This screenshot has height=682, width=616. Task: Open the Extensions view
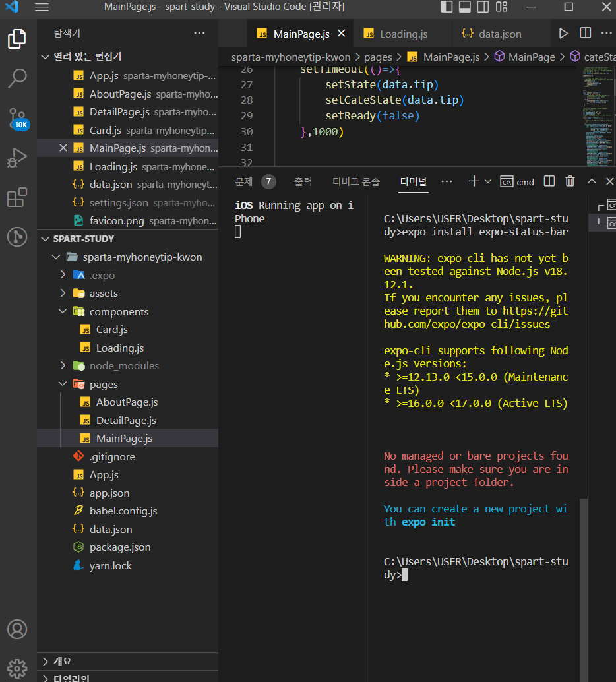tap(17, 197)
